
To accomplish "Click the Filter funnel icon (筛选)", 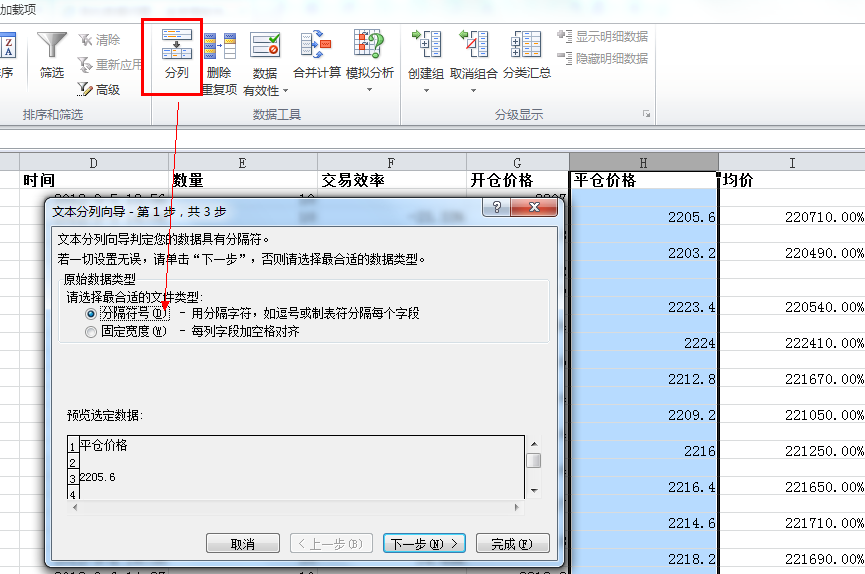I will click(51, 45).
